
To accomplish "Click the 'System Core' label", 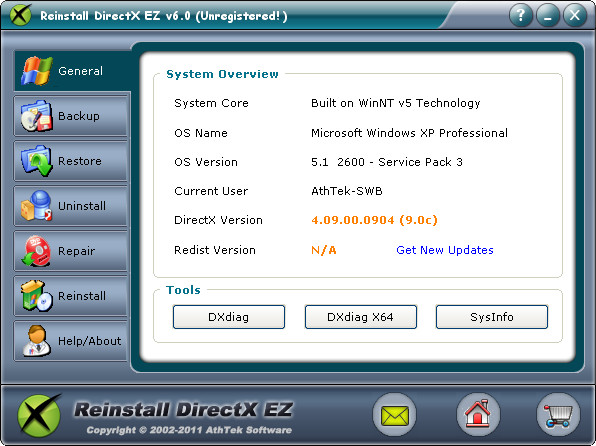I will pos(211,103).
